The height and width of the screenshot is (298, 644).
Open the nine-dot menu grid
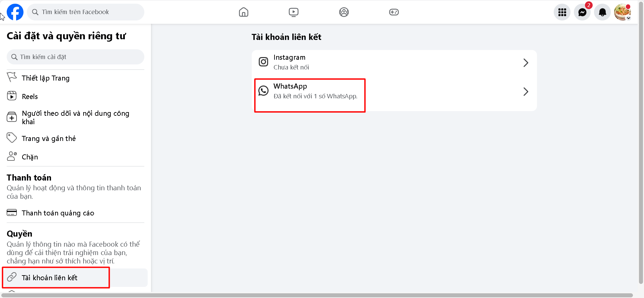[562, 12]
